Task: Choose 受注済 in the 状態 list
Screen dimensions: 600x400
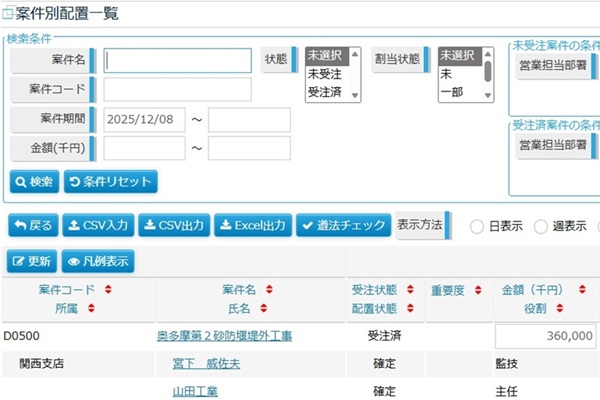Action: [326, 91]
